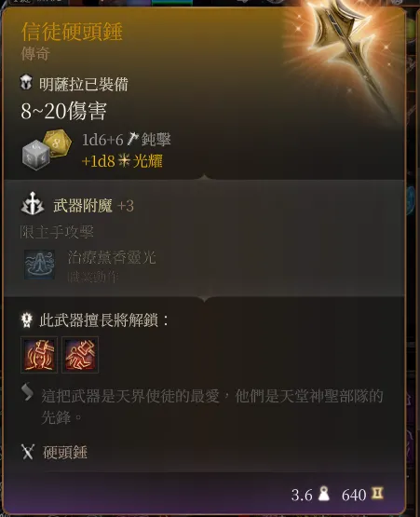Click the gold coin icon next to 640
Image resolution: width=420 pixels, height=517 pixels.
377,493
